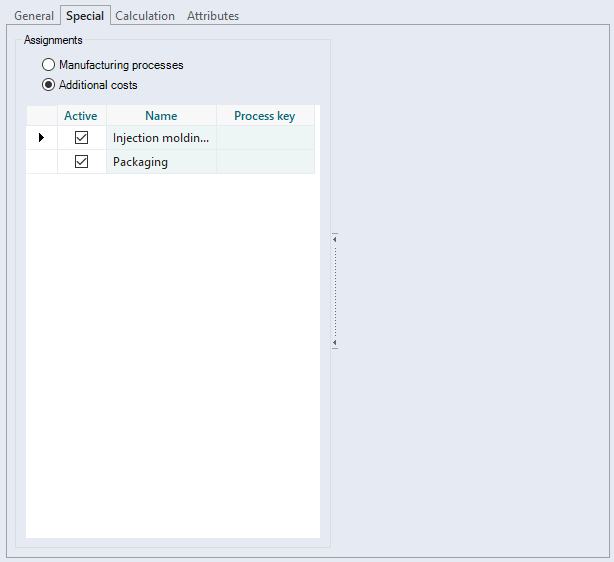614x562 pixels.
Task: Open the Calculation tab
Action: (145, 16)
